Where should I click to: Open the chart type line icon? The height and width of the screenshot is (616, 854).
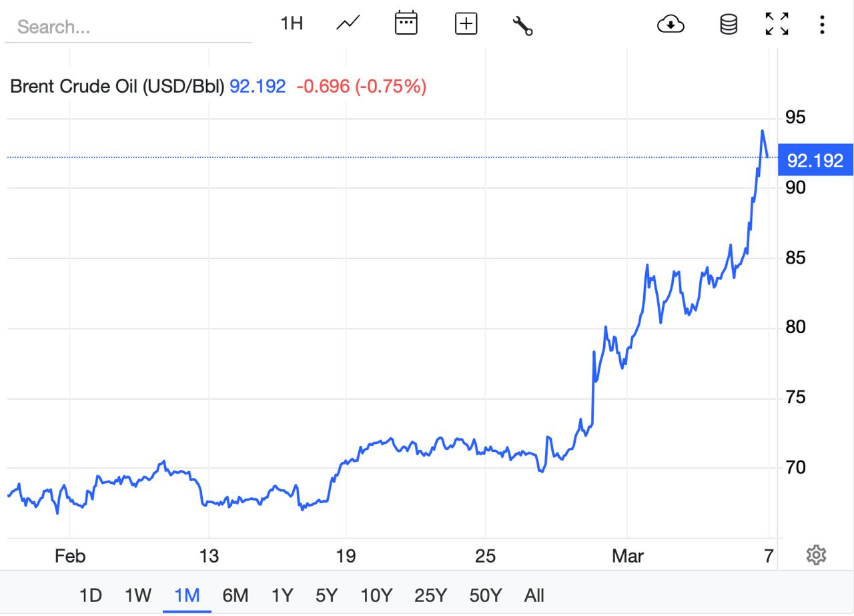click(348, 24)
